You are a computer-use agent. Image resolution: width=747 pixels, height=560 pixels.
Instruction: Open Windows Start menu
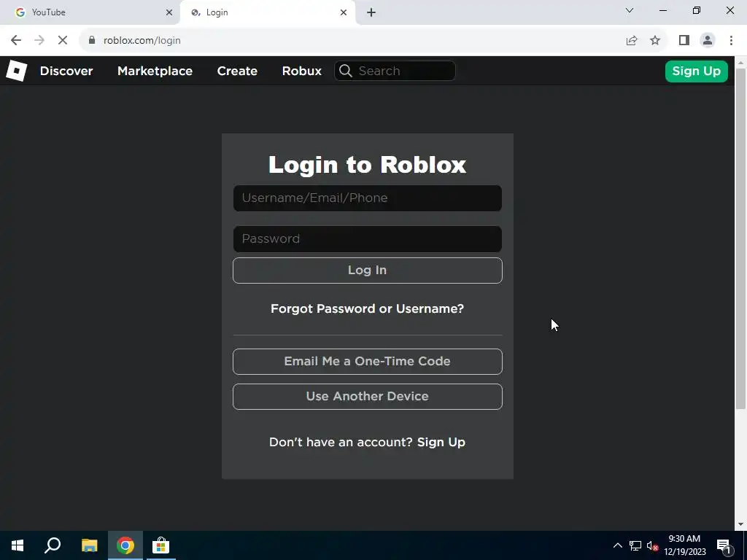coord(18,545)
